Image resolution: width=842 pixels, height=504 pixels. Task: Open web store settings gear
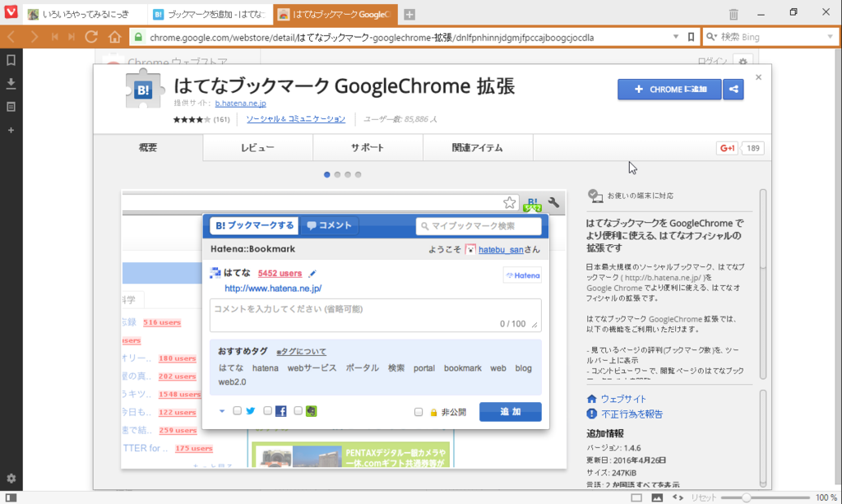pyautogui.click(x=743, y=62)
